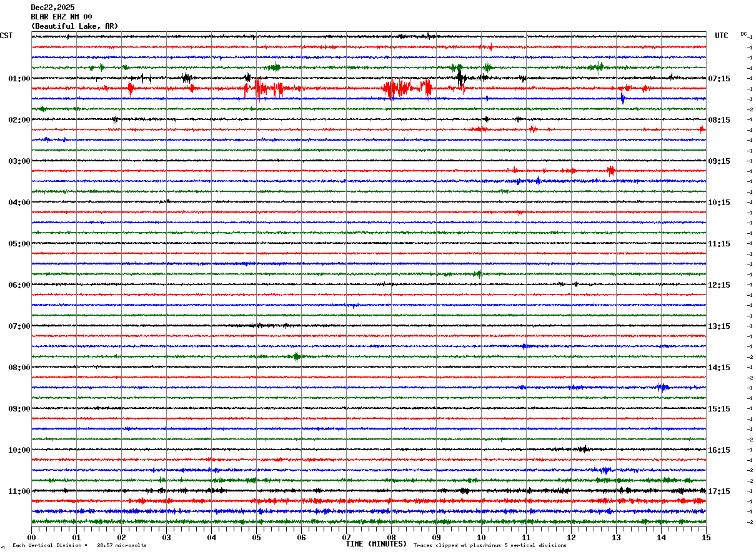
Task: Click the 08:15 UTC time label
Action: click(720, 119)
